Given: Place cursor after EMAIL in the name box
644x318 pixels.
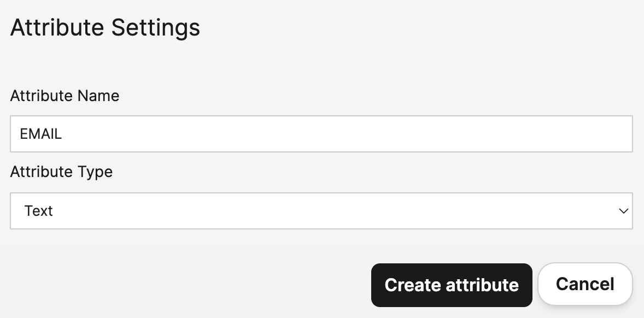Looking at the screenshot, I should (63, 134).
